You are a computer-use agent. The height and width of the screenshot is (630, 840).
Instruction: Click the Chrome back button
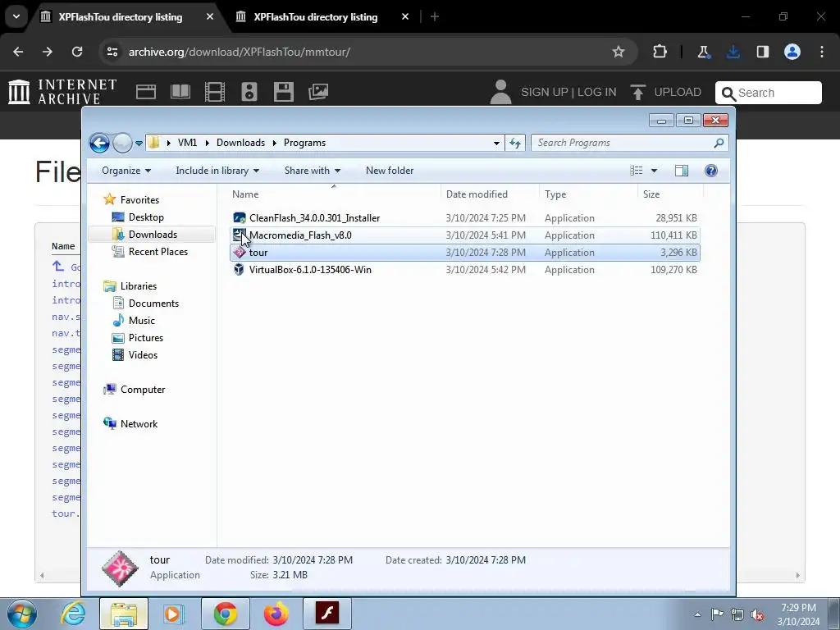18,52
